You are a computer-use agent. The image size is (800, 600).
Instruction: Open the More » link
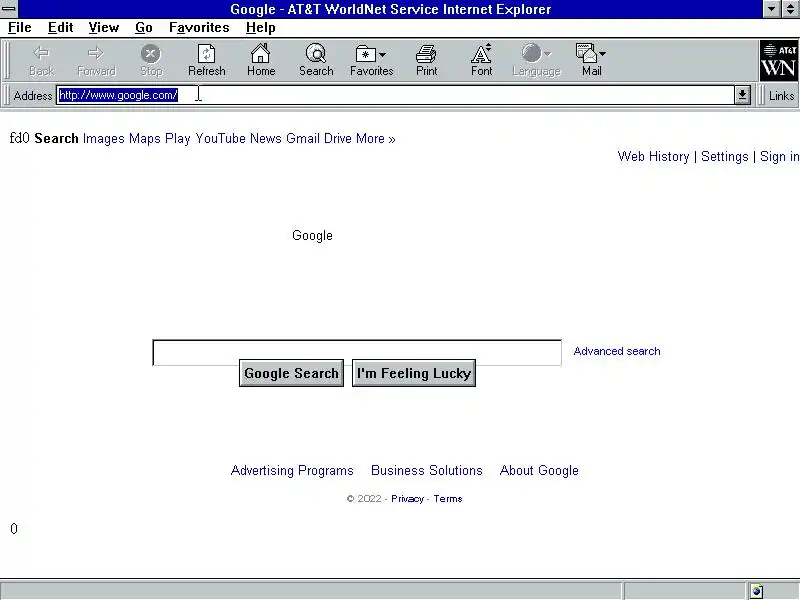click(376, 139)
